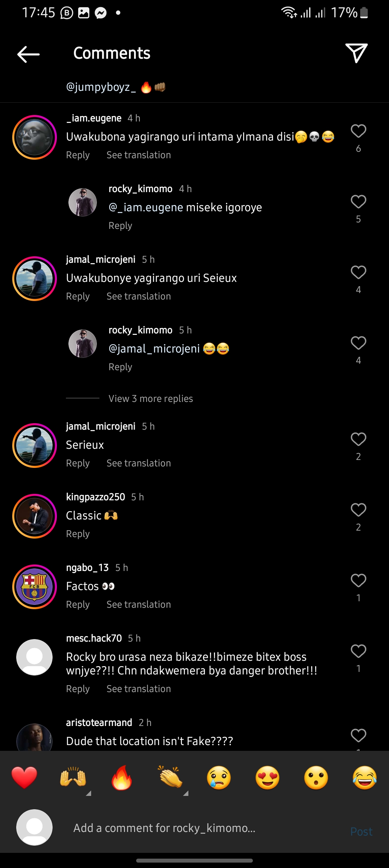Insert the red heart emoji reaction
The image size is (389, 868).
24,778
